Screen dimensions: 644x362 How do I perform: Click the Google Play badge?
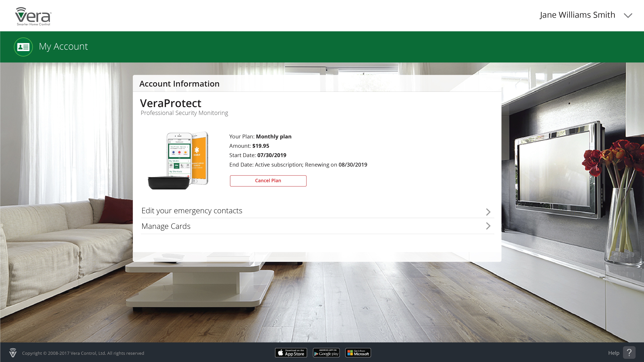(326, 353)
